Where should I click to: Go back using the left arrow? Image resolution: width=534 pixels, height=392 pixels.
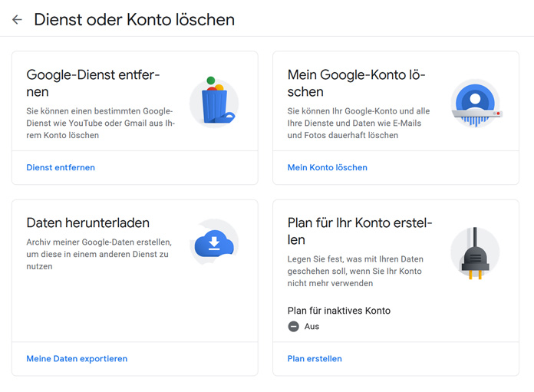point(17,20)
